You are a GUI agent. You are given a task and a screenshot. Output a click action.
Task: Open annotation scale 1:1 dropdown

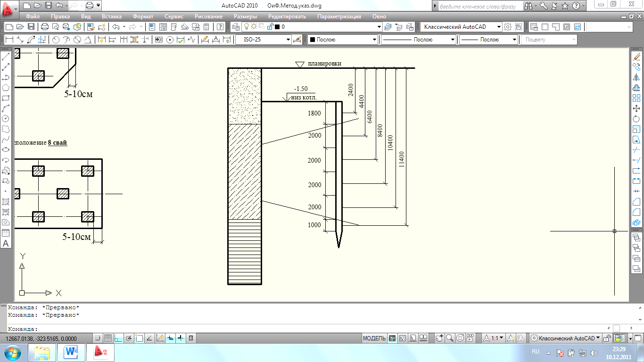pyautogui.click(x=494, y=338)
